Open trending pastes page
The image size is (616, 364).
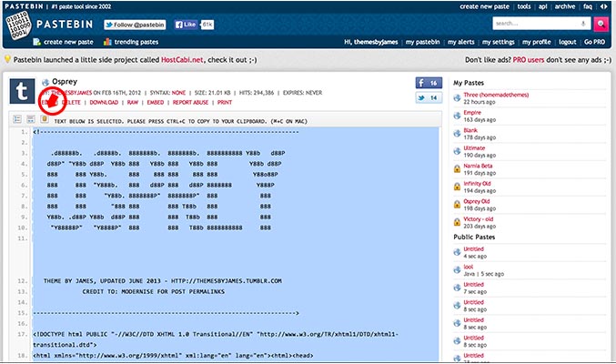point(132,42)
